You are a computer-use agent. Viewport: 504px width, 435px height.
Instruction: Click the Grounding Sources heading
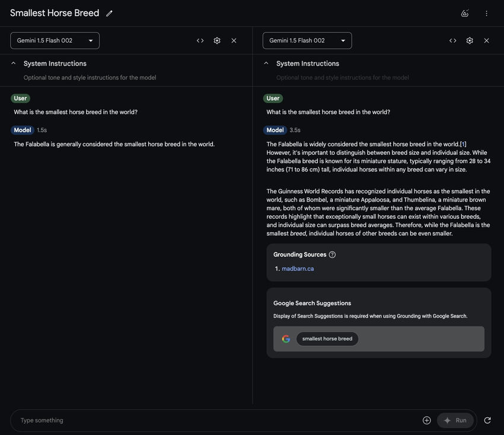[x=299, y=254]
